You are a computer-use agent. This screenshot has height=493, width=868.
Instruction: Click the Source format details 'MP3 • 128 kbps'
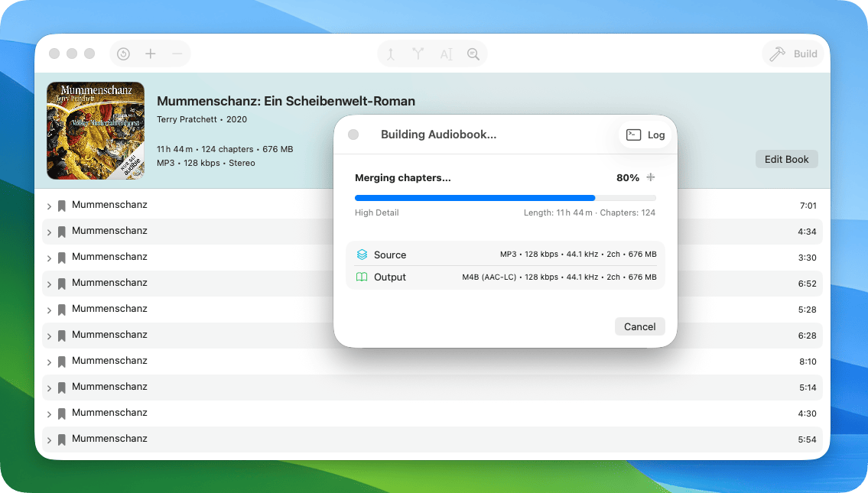578,255
